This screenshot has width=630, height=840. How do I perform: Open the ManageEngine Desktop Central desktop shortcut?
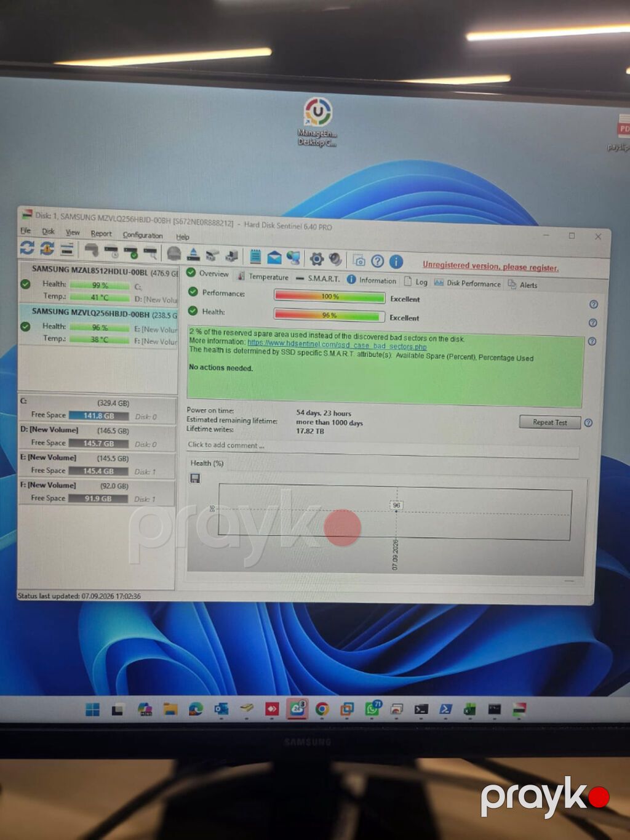pyautogui.click(x=317, y=122)
